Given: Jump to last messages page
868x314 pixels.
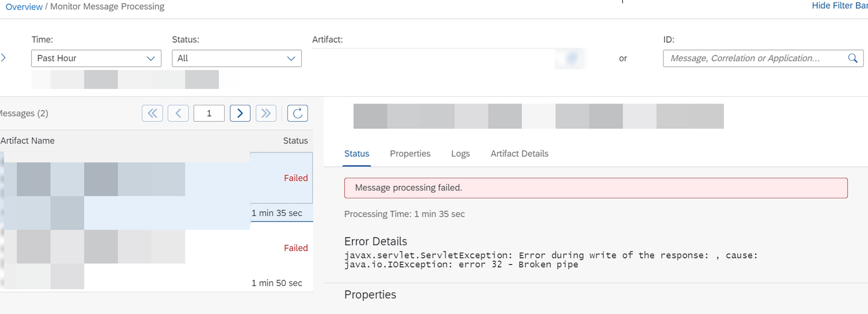Looking at the screenshot, I should click(266, 113).
